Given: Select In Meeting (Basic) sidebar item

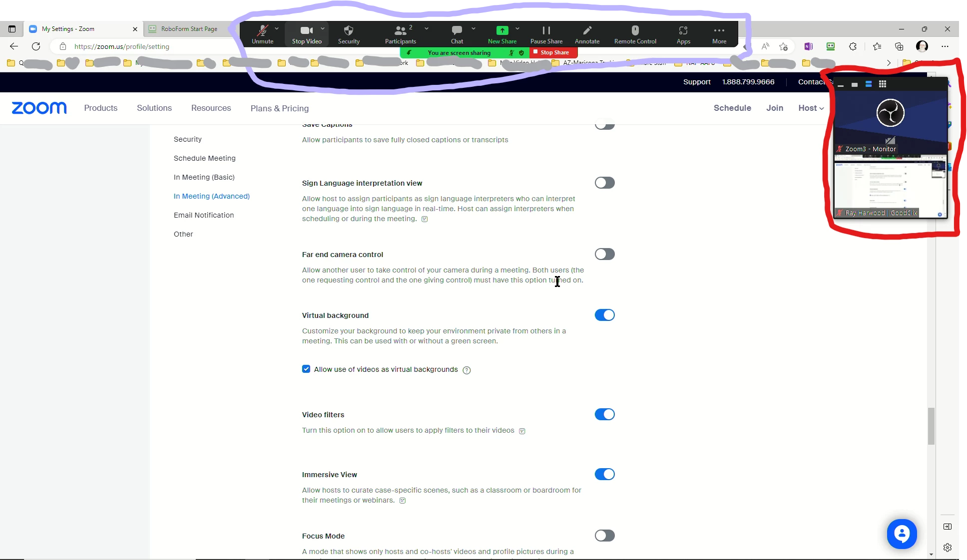Looking at the screenshot, I should coord(204,177).
